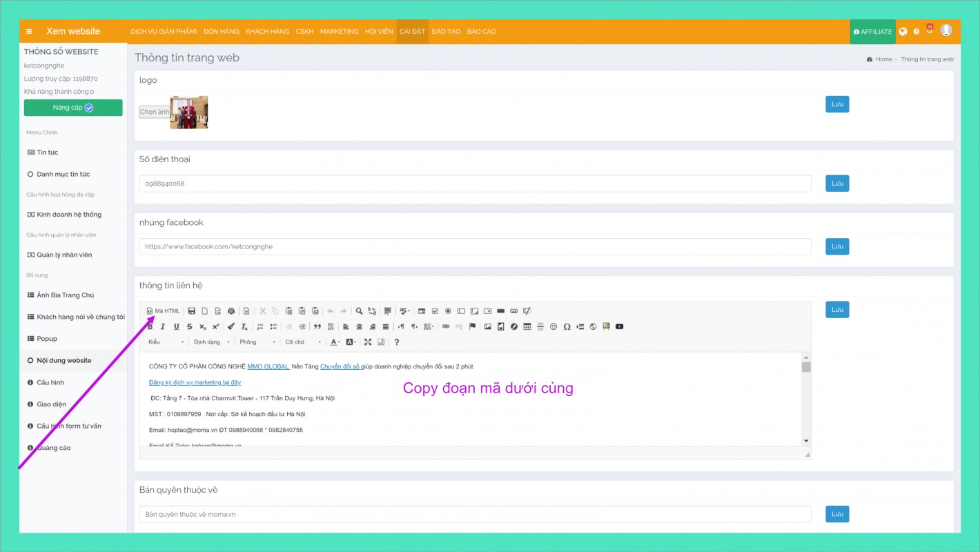This screenshot has width=980, height=552.
Task: Insert a checkbox form element
Action: [435, 311]
